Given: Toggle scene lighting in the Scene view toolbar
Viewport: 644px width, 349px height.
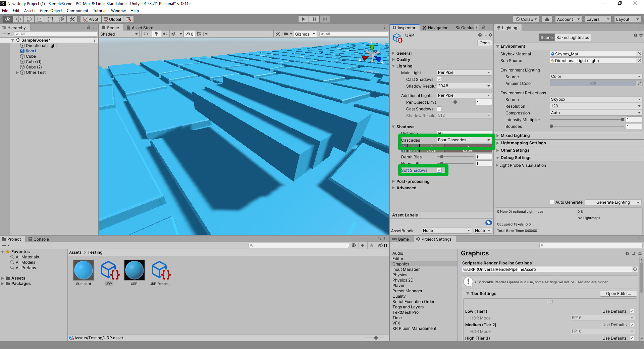Looking at the screenshot, I should [x=156, y=34].
